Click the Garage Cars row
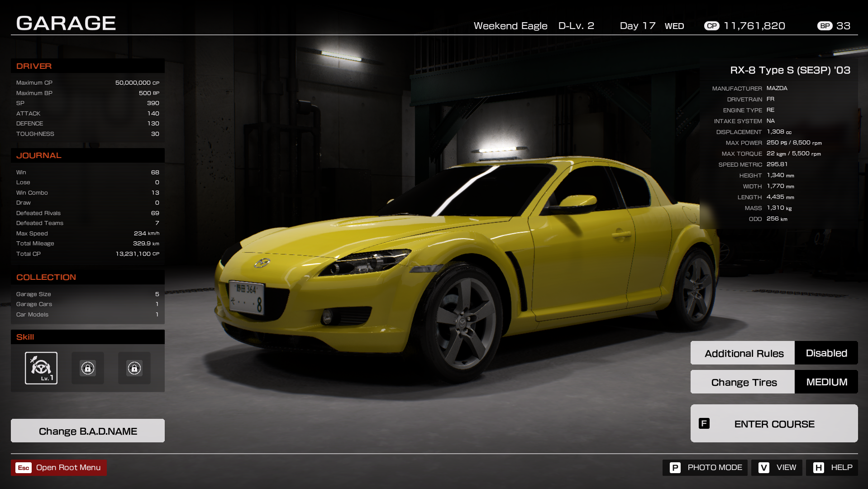Viewport: 868px width, 489px height. click(x=88, y=304)
